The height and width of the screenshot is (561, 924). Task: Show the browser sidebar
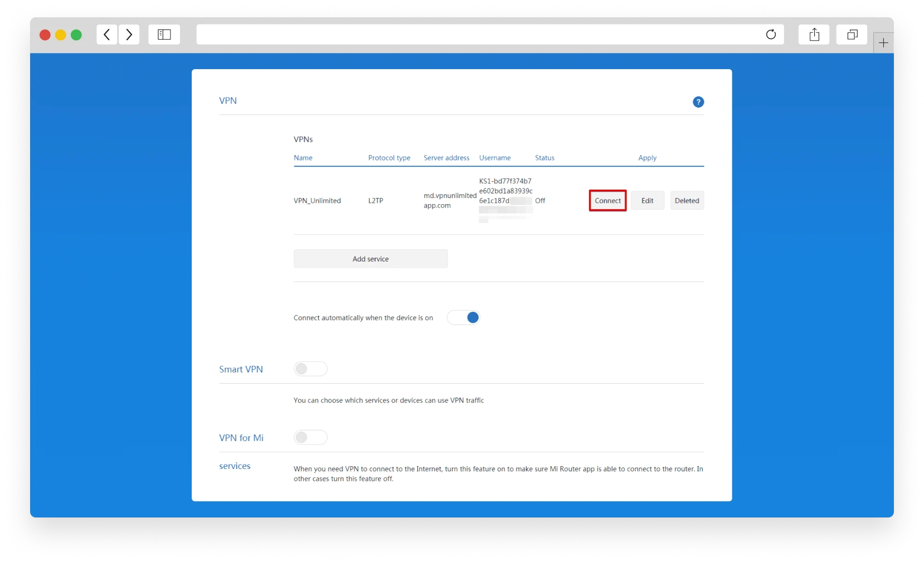[164, 35]
